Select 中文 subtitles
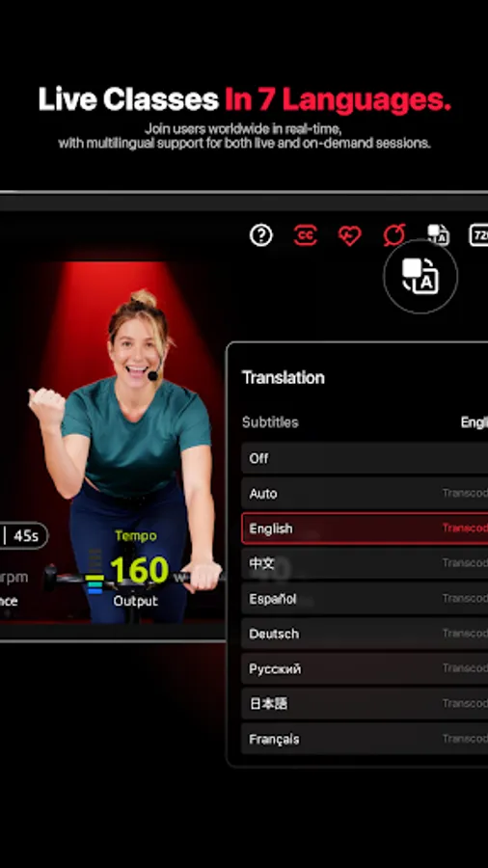488x868 pixels. pyautogui.click(x=365, y=563)
